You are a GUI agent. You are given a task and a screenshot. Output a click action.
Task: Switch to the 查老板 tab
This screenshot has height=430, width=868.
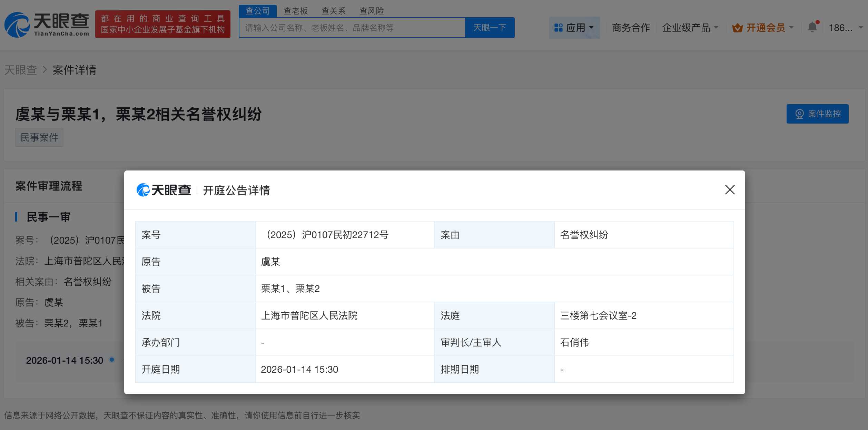pyautogui.click(x=295, y=10)
